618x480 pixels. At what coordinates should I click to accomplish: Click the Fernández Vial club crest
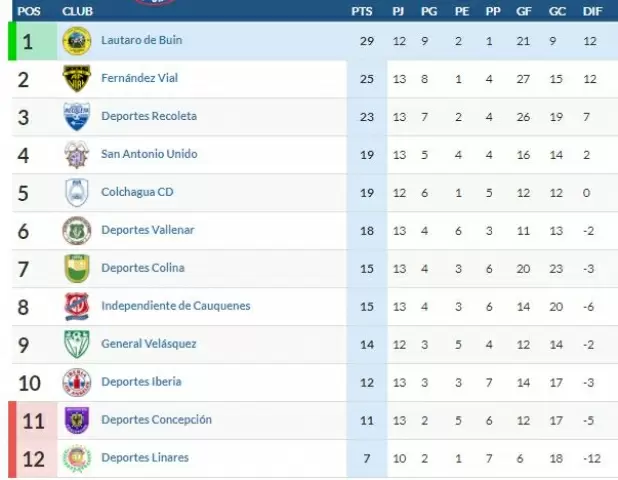77,78
